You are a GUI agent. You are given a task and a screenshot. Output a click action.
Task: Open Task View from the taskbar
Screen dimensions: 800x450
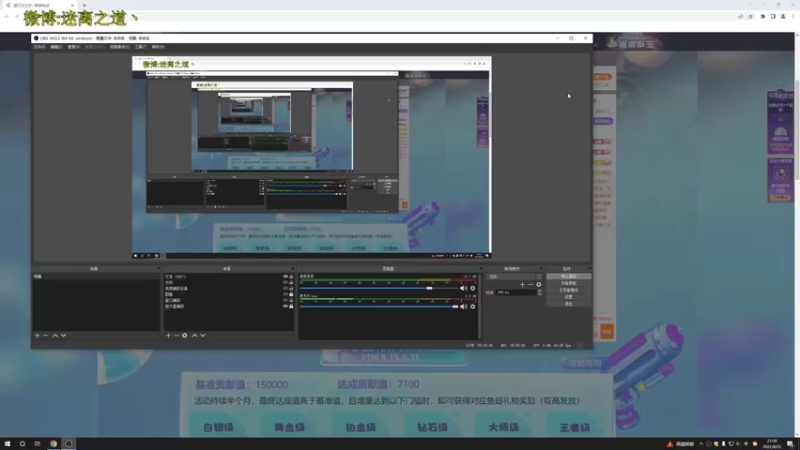(37, 443)
